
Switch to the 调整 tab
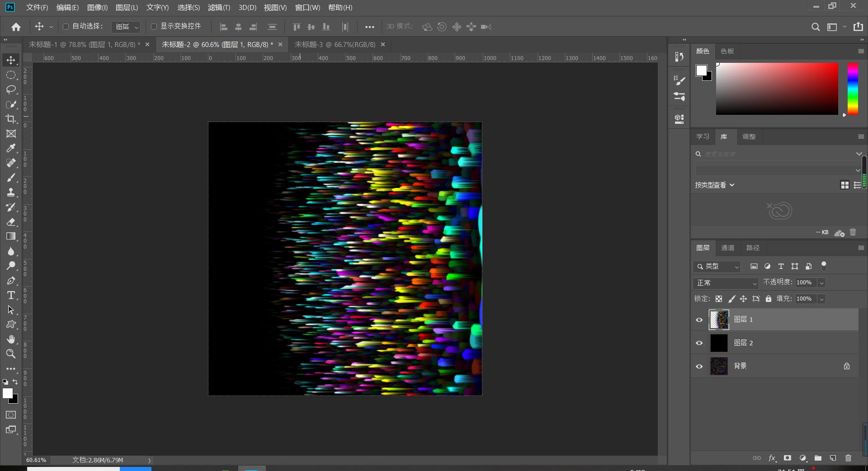749,137
